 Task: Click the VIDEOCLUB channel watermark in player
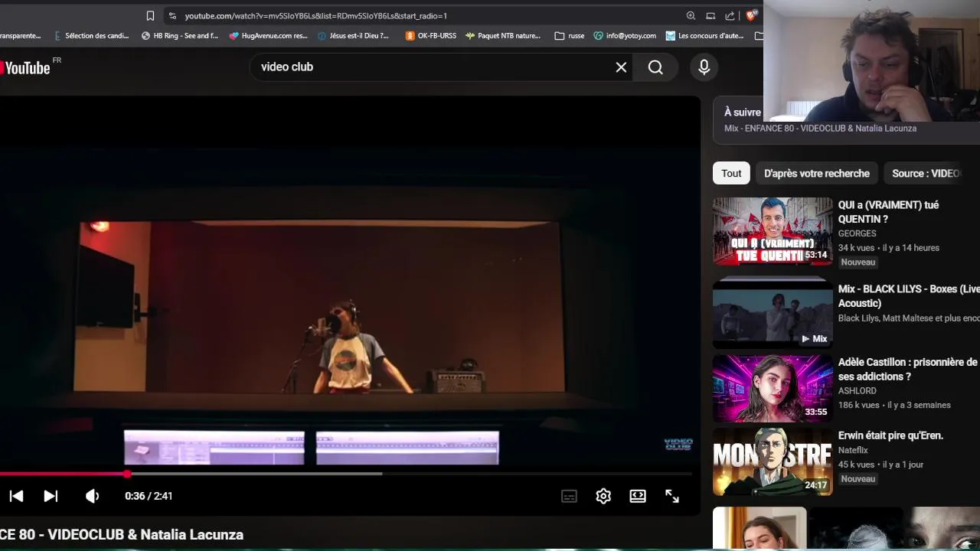pos(678,444)
